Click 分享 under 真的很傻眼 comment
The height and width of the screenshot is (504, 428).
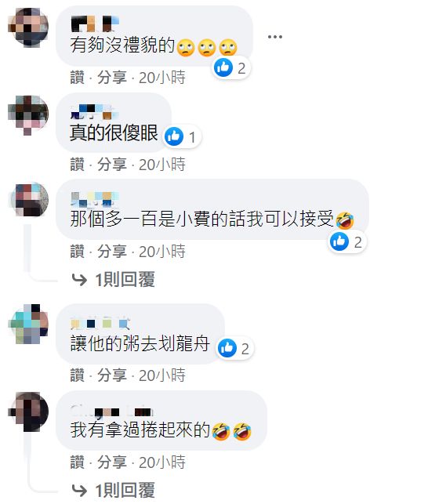112,165
